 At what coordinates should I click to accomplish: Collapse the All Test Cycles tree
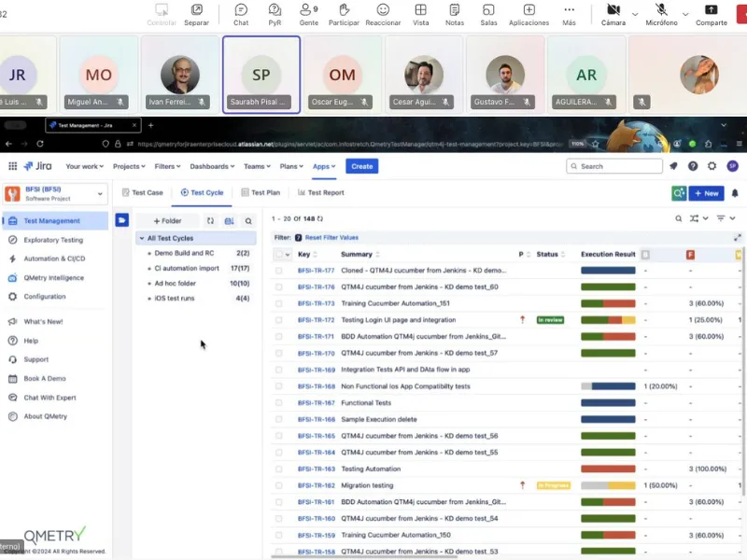(x=142, y=237)
